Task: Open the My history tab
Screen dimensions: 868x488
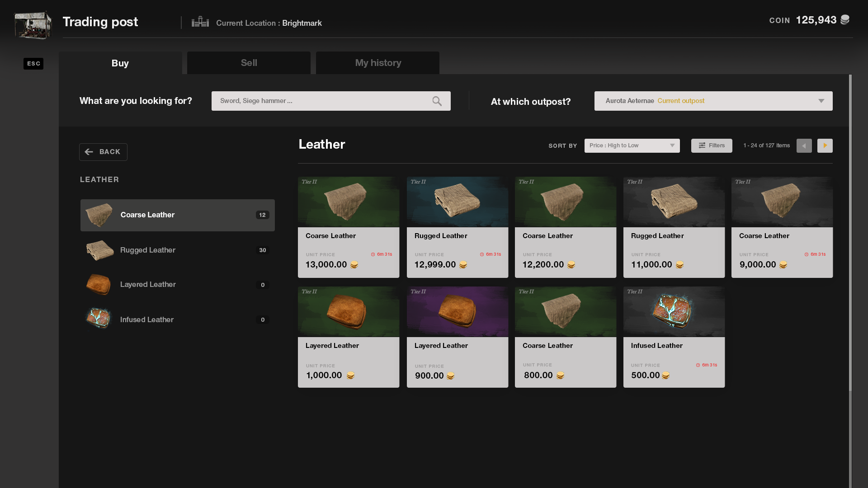Action: [x=377, y=63]
